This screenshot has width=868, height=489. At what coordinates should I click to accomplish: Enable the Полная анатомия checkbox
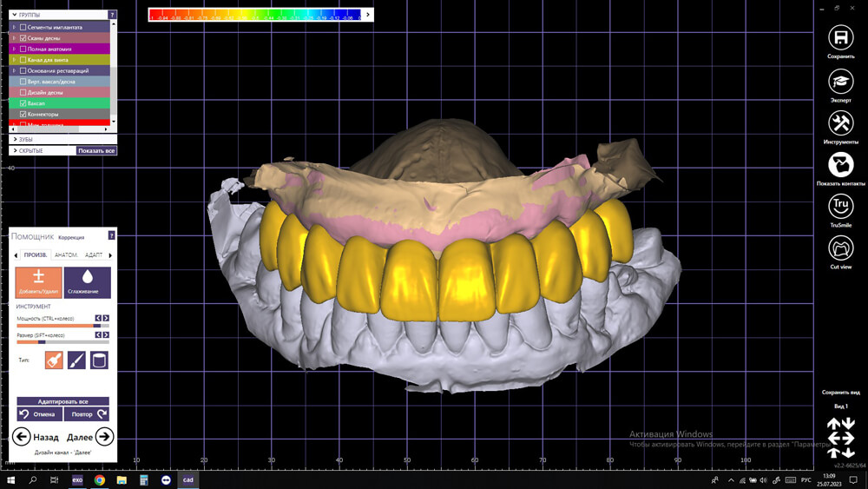pyautogui.click(x=23, y=49)
